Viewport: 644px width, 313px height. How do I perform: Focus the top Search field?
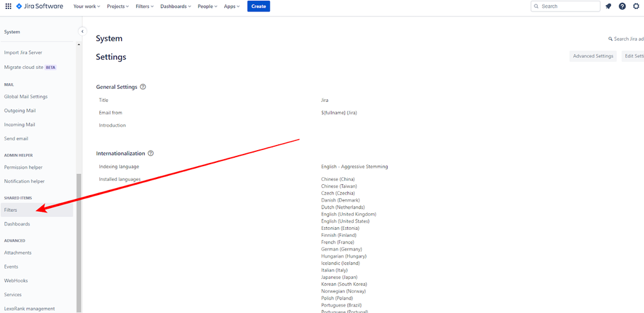coord(565,6)
